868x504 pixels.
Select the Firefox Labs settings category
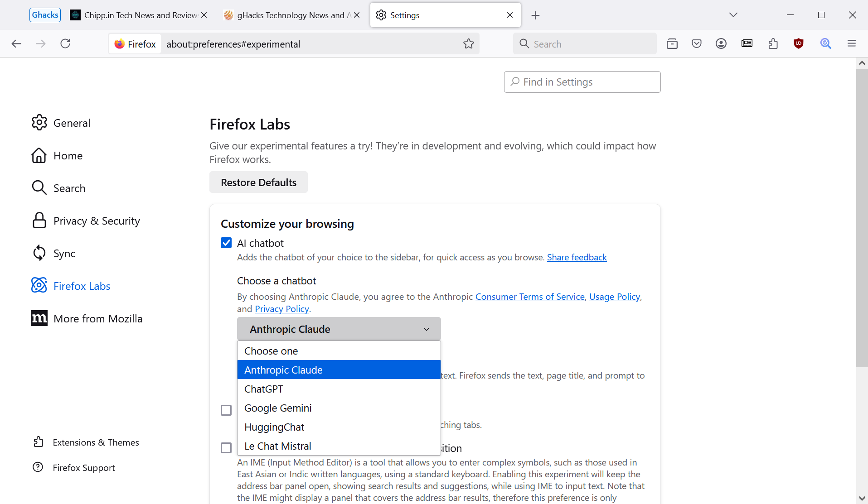[82, 286]
